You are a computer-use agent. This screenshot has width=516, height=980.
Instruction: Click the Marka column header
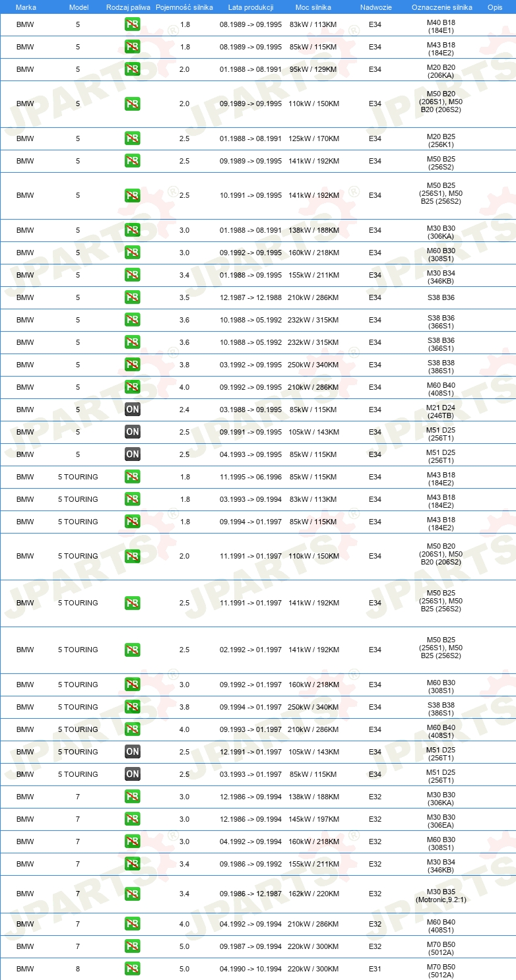point(25,7)
